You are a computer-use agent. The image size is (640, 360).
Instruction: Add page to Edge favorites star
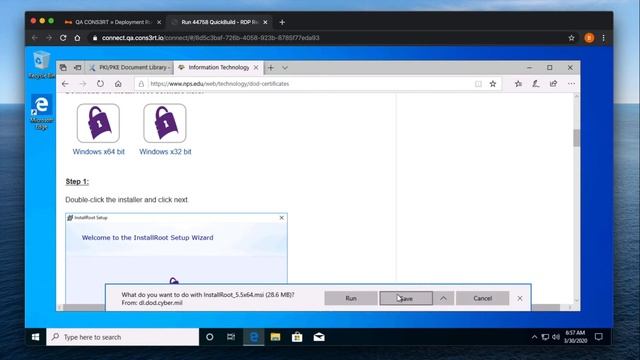[493, 84]
